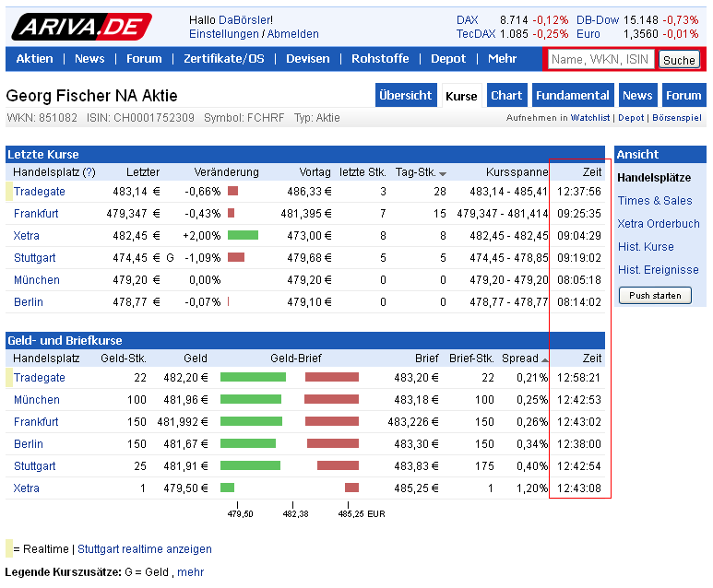Viewport: 713px width, 588px height.
Task: Sort table by Tag-Stk. column arrow
Action: click(443, 174)
